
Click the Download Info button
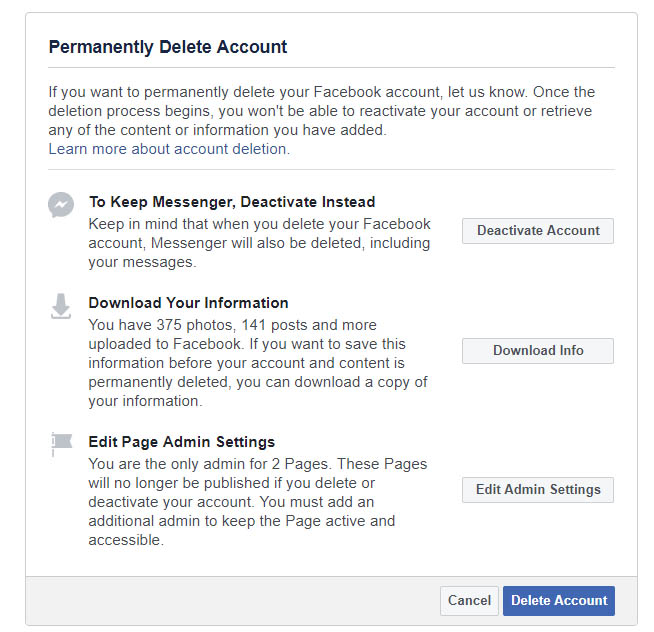point(538,351)
